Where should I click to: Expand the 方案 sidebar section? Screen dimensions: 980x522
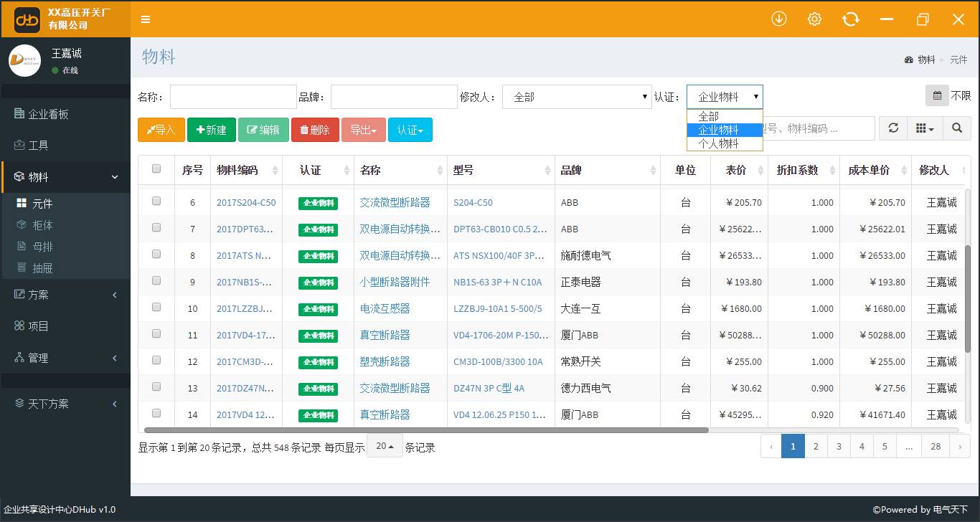click(65, 295)
